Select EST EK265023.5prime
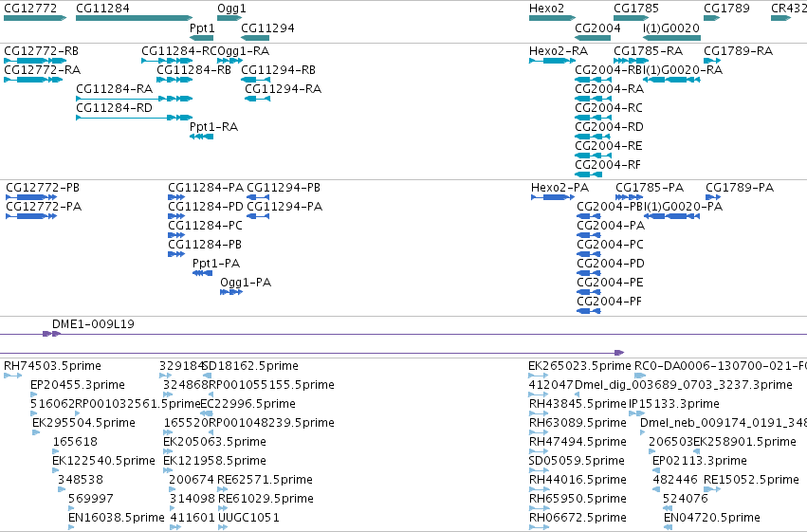807x532 pixels. pyautogui.click(x=579, y=366)
